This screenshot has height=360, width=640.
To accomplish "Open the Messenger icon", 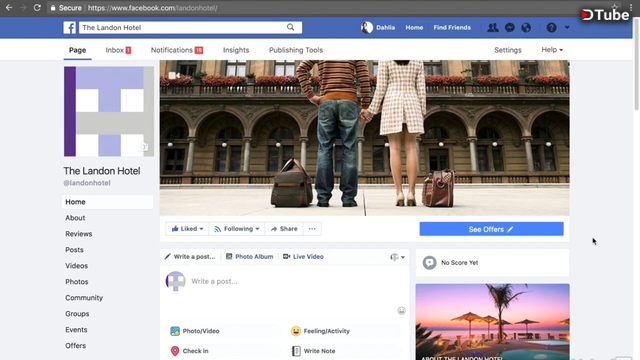I will pyautogui.click(x=509, y=27).
